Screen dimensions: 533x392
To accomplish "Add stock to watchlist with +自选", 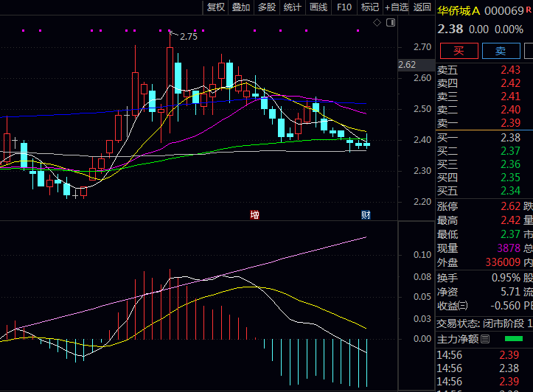I will [x=396, y=7].
